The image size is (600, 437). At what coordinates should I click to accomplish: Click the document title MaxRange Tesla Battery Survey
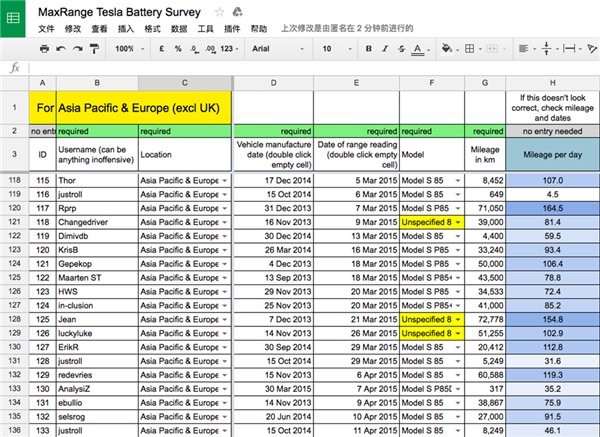tap(119, 12)
